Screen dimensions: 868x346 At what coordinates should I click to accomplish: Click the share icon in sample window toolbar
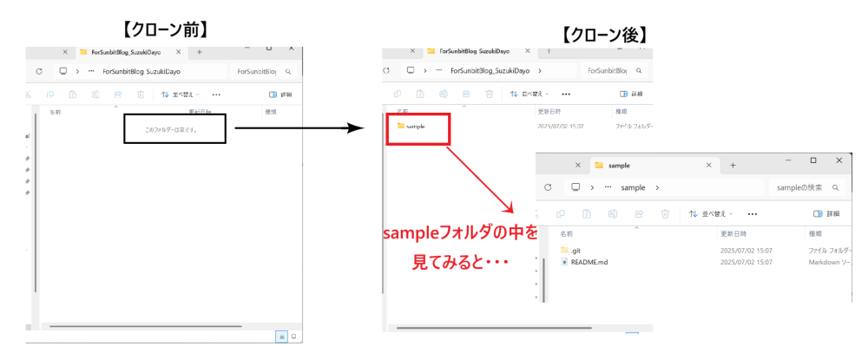[x=640, y=213]
